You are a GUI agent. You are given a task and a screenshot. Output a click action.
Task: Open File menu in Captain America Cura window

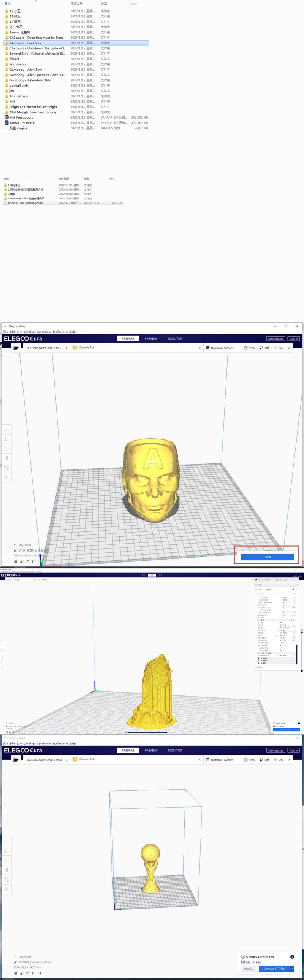tap(5, 332)
